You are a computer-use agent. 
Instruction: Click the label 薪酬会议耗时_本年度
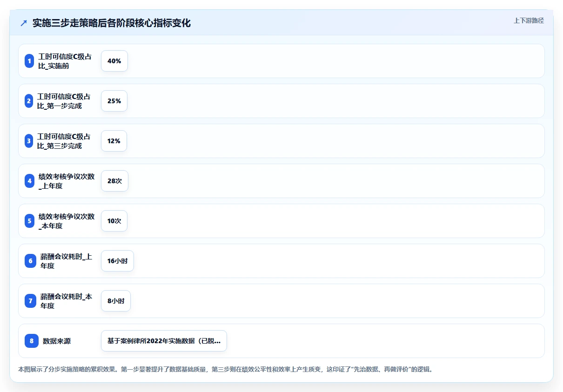66,301
